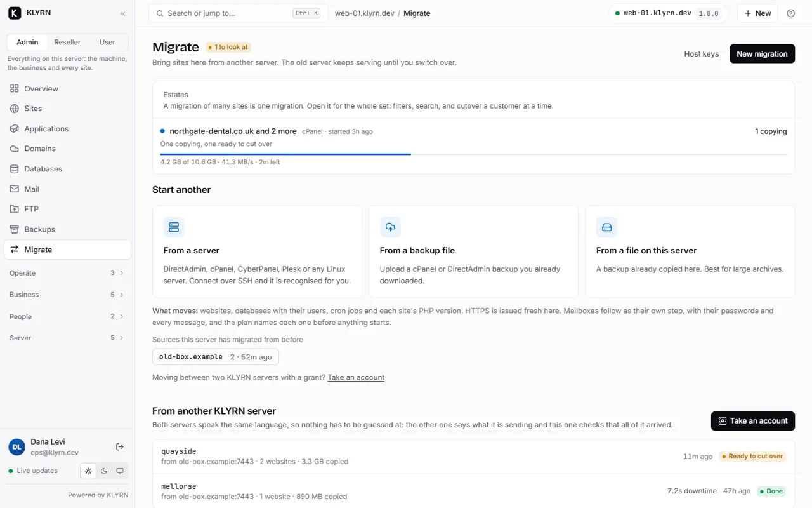The image size is (812, 508).
Task: Open Databases in the sidebar
Action: tap(67, 169)
